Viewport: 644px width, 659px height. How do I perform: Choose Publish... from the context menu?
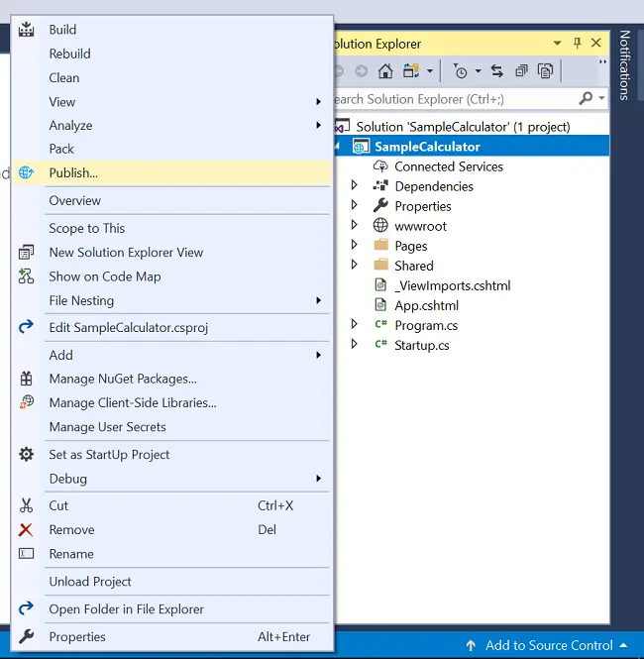172,172
